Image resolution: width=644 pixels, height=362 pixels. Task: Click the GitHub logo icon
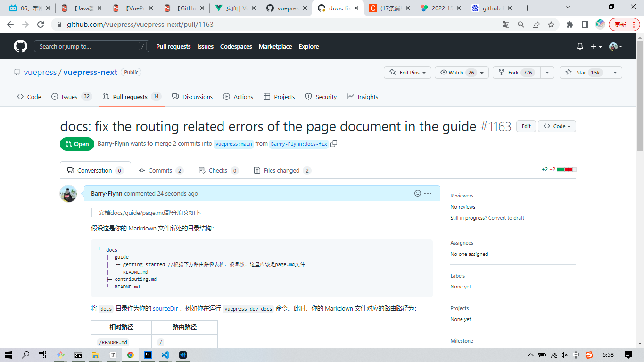20,46
